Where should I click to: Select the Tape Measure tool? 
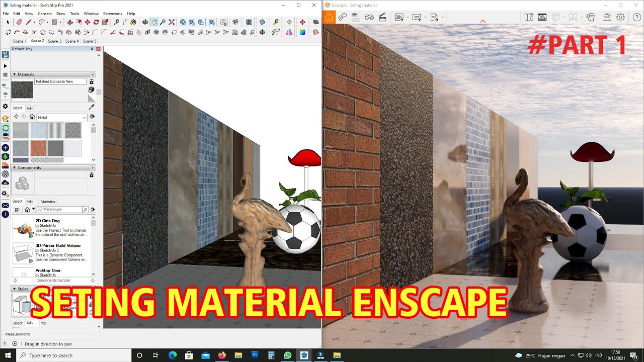(116, 22)
